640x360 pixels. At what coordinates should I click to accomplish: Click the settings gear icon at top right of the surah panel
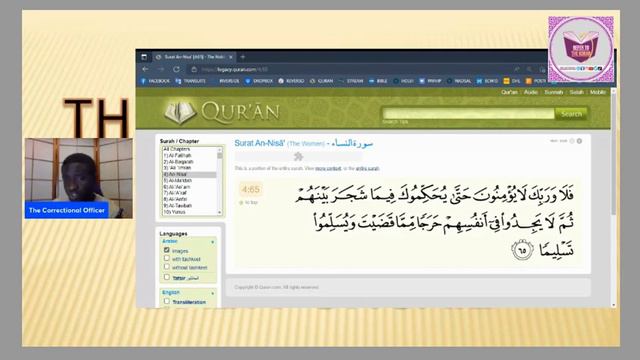coord(579,141)
